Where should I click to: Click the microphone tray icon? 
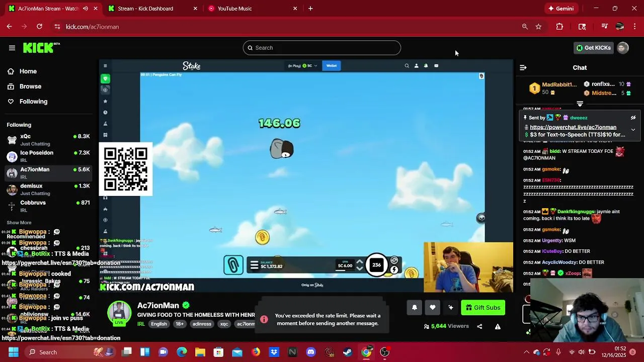coord(559,352)
